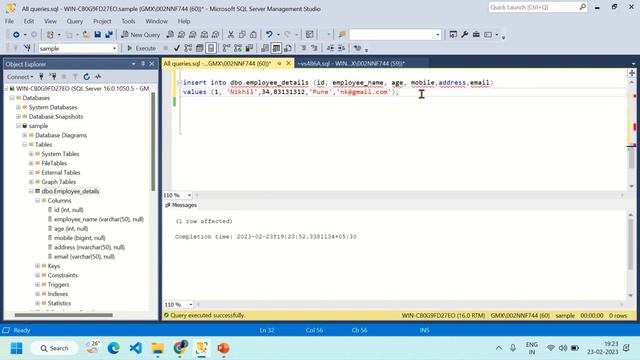The image size is (640, 360).
Task: Click the Copy icon in the toolbar
Action: (242, 35)
